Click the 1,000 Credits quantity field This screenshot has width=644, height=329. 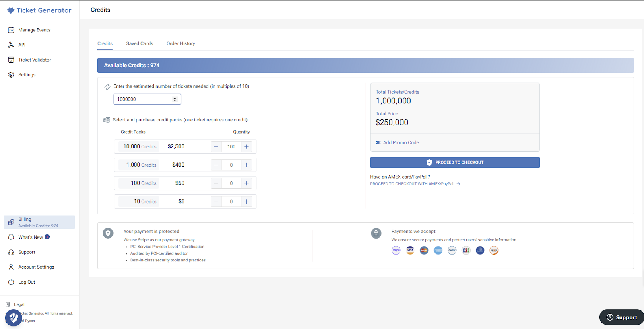[x=231, y=165]
